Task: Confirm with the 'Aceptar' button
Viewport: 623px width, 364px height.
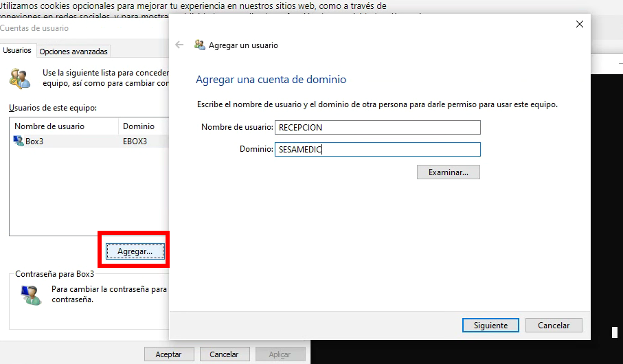Action: (x=169, y=354)
